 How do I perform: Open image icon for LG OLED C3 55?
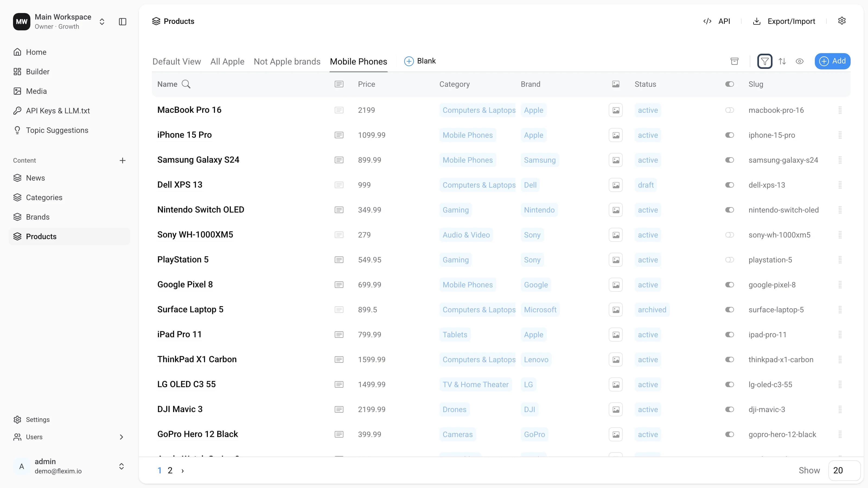[x=616, y=384]
